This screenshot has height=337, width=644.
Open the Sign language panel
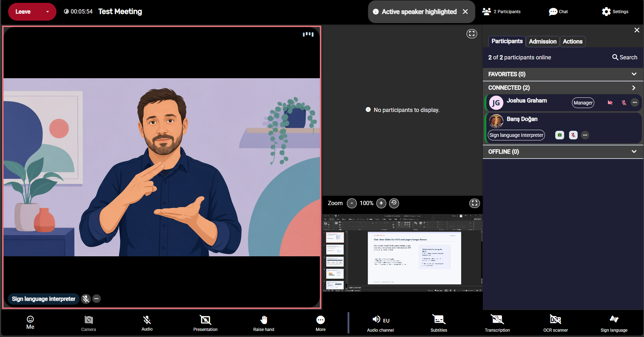(614, 323)
